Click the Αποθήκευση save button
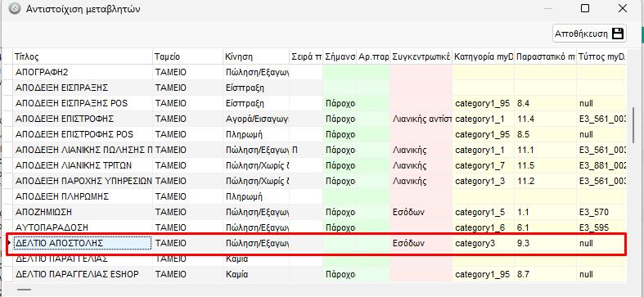This screenshot has width=644, height=297. pyautogui.click(x=589, y=34)
